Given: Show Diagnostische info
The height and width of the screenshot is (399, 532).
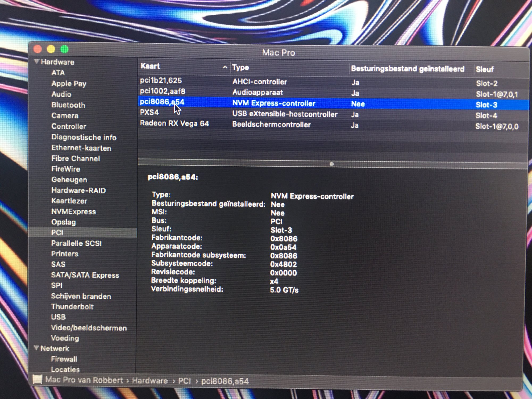Looking at the screenshot, I should pos(84,137).
